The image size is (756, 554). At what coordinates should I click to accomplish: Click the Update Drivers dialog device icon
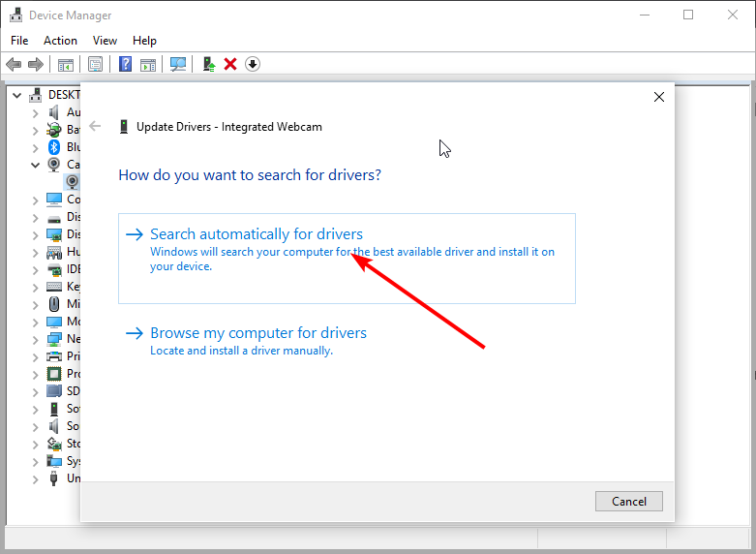coord(124,127)
